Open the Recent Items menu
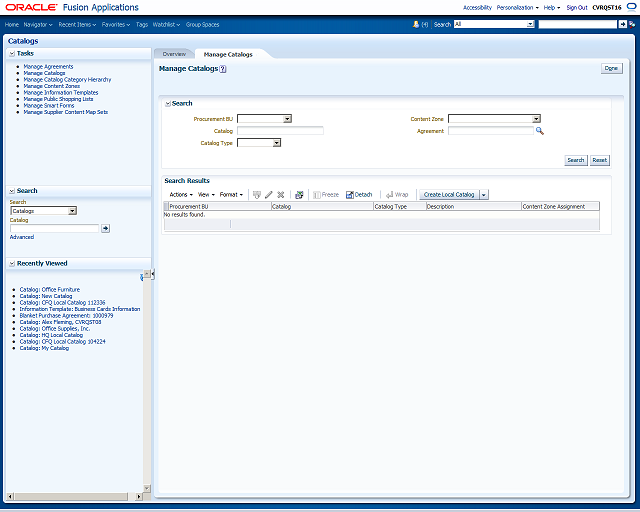 tap(77, 25)
